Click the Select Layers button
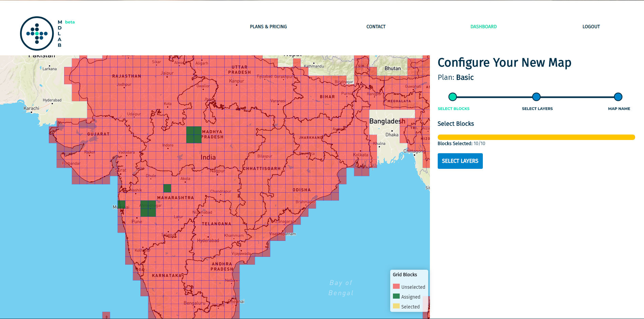Image resolution: width=644 pixels, height=319 pixels. coord(460,161)
